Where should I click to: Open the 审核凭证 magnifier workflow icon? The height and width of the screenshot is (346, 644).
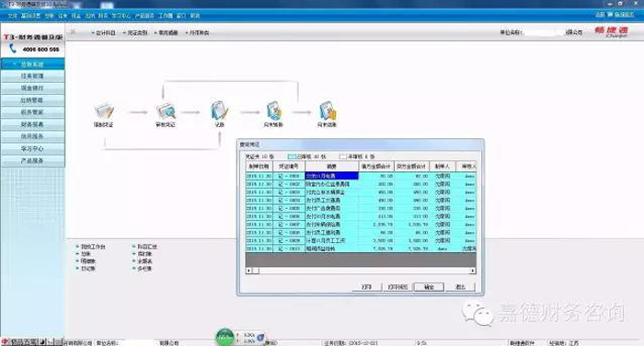(166, 110)
